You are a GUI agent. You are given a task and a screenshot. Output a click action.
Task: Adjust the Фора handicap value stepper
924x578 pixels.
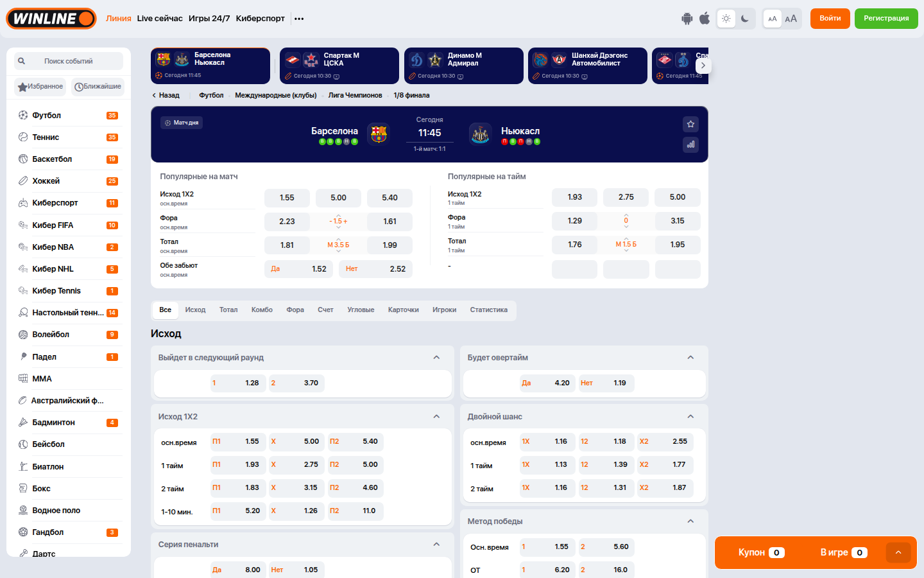click(338, 222)
